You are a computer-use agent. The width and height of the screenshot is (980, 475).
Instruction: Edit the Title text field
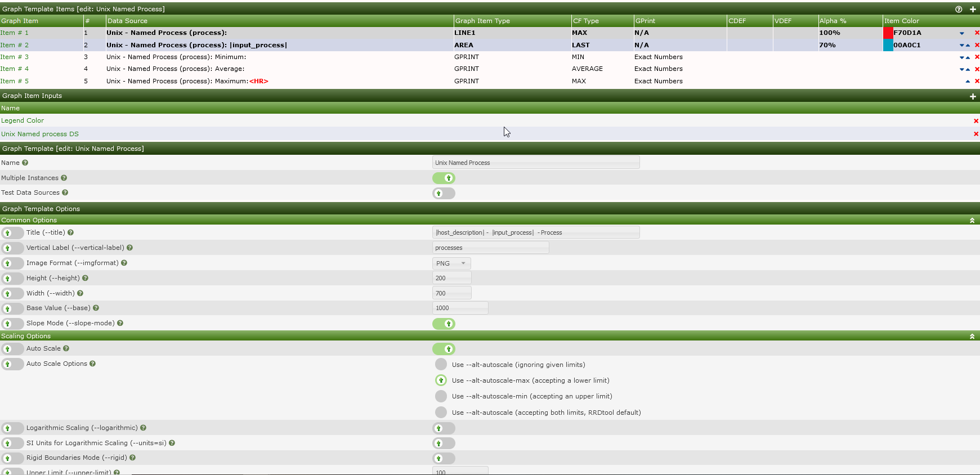[536, 232]
